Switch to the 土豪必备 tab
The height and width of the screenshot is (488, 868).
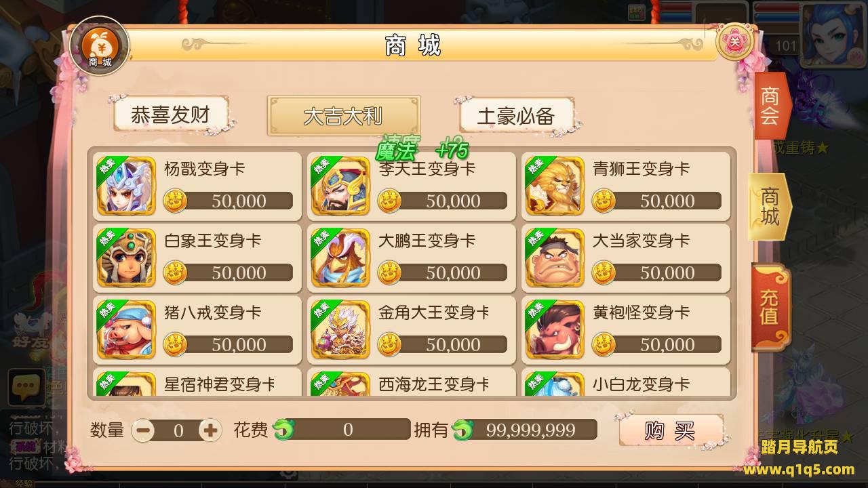click(x=517, y=116)
